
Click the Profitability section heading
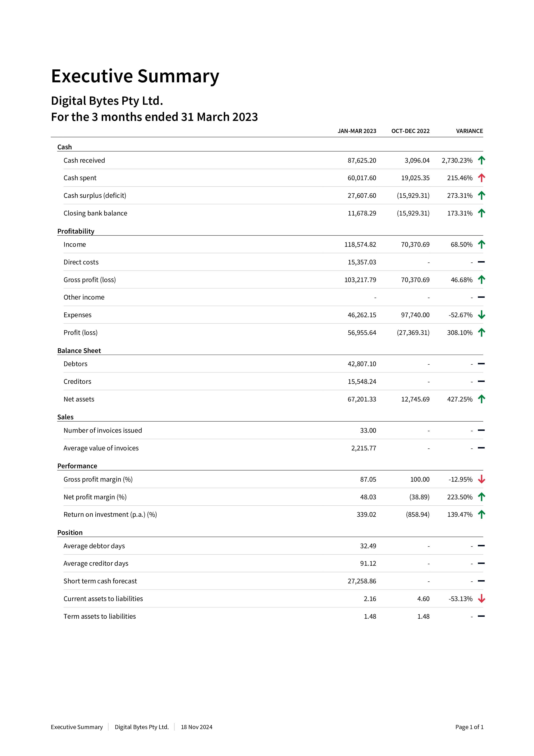click(x=76, y=231)
